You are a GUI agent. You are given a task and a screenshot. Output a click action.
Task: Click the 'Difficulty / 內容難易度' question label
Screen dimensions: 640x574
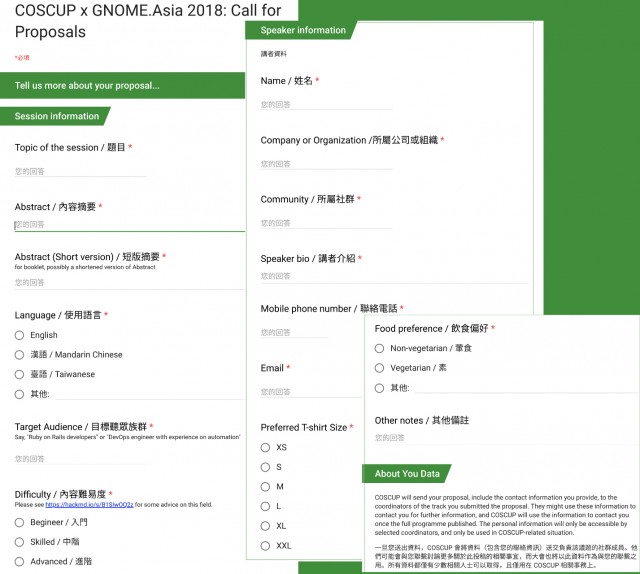pyautogui.click(x=60, y=494)
